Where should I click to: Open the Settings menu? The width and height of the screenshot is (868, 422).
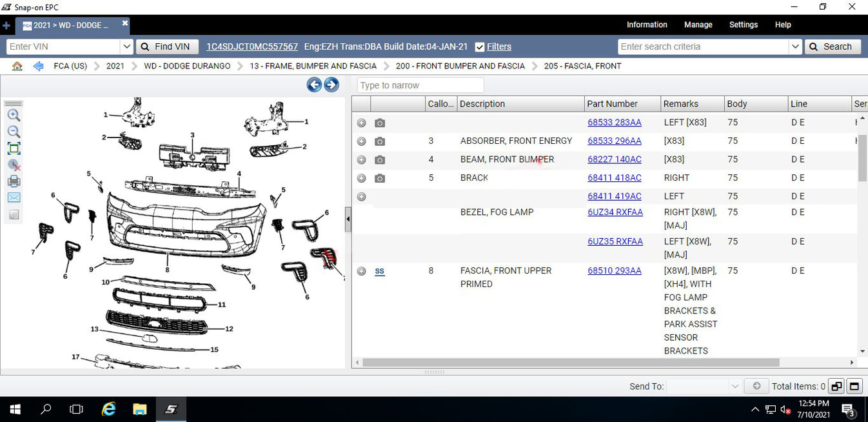tap(743, 25)
